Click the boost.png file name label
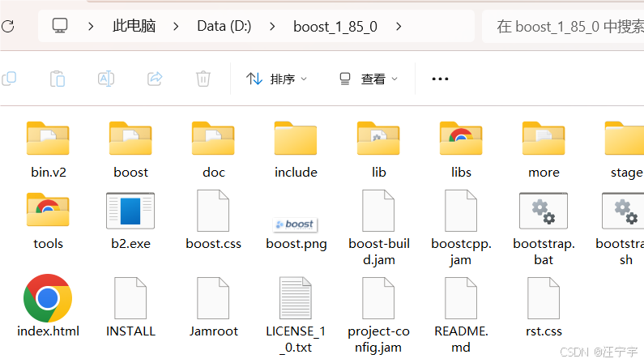 (x=296, y=244)
